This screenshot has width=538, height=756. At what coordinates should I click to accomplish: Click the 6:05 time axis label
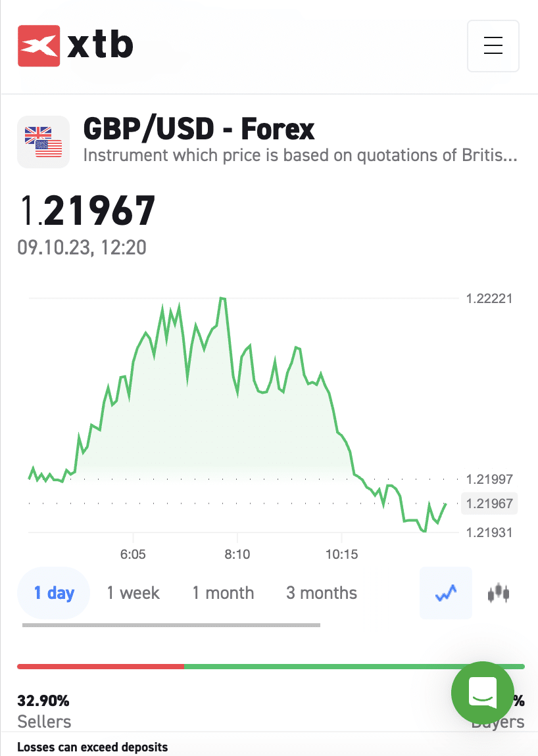point(133,554)
